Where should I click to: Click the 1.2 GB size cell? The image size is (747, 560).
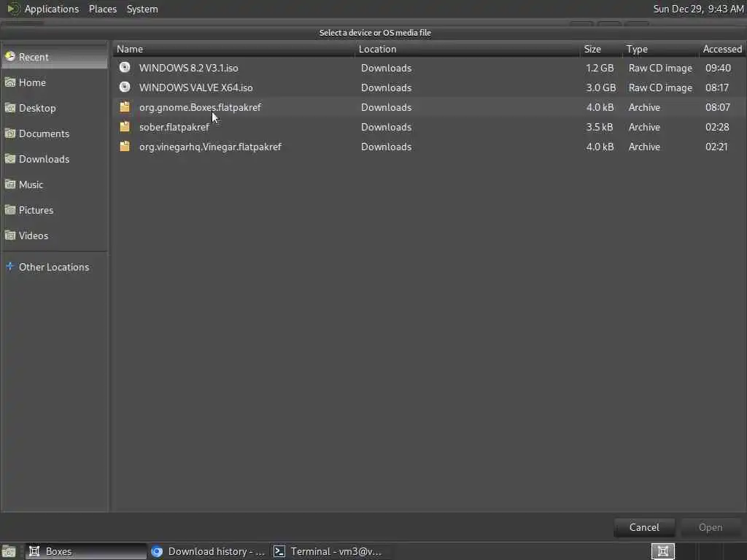[600, 68]
